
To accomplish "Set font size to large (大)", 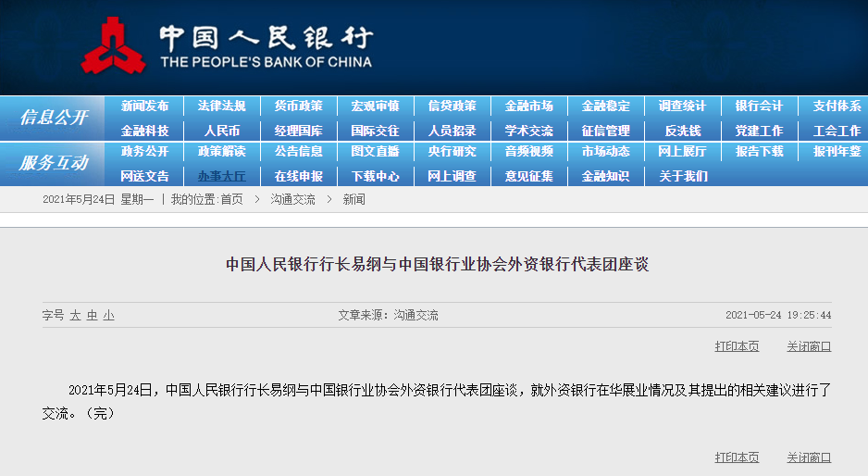I will 75,315.
